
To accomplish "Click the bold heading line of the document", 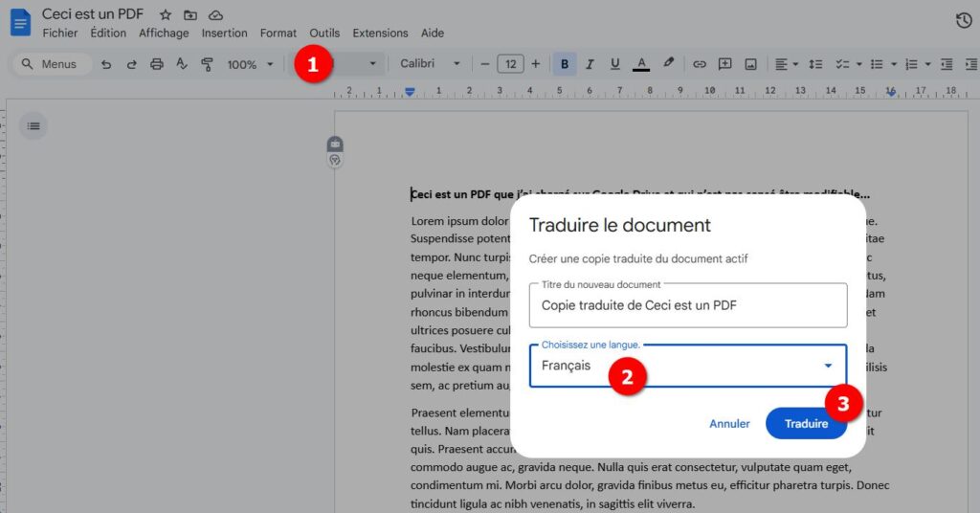I will coord(640,194).
